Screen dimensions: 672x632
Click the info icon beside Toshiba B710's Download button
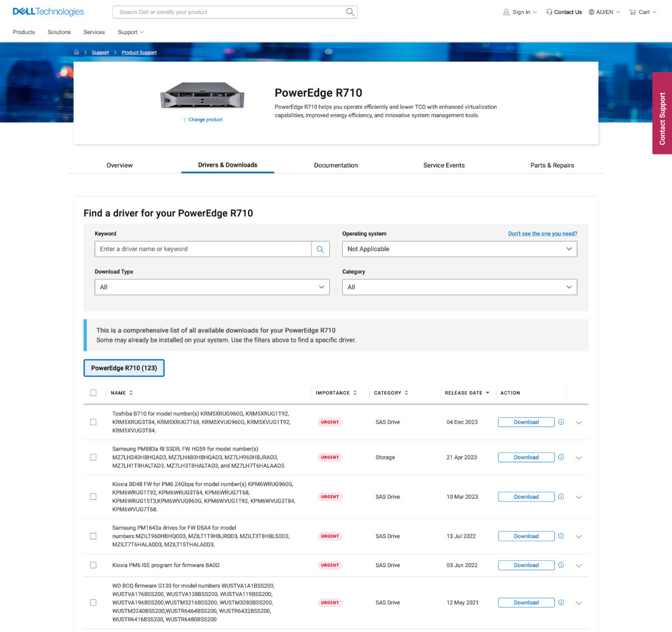(x=561, y=422)
